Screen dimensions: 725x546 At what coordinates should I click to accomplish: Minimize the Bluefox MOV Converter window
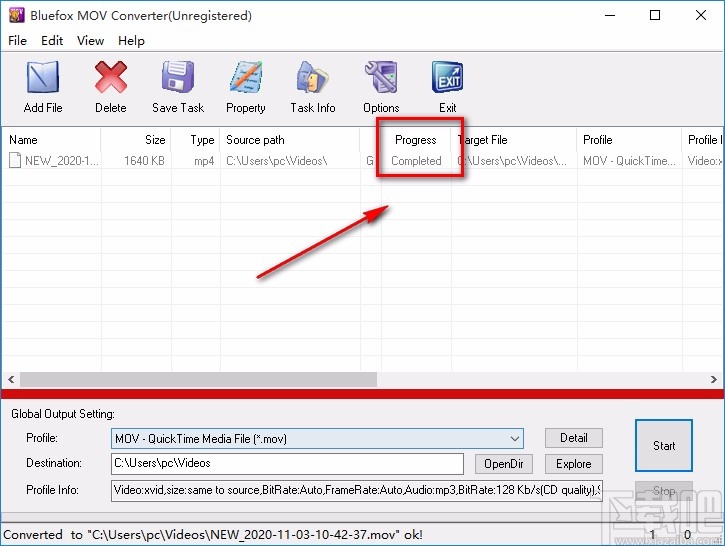click(610, 15)
